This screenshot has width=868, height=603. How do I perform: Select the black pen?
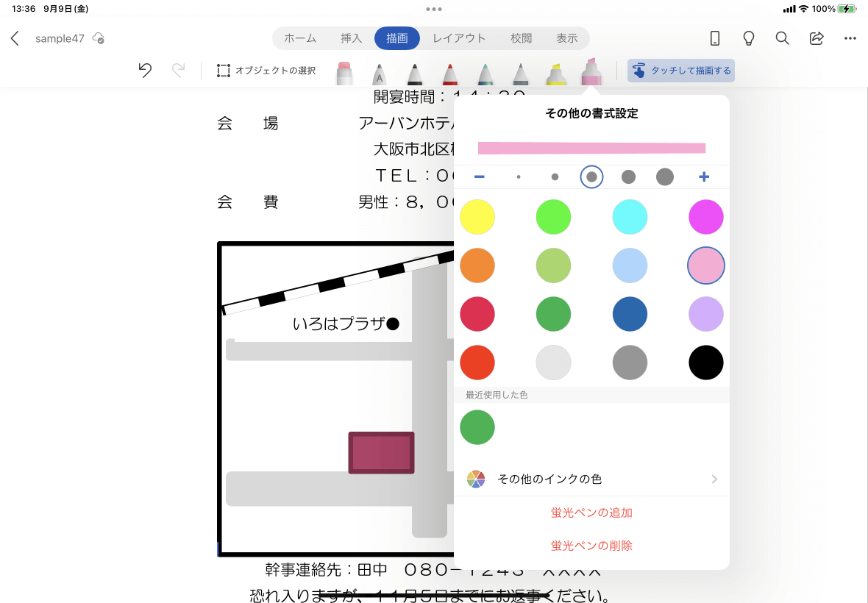(415, 74)
